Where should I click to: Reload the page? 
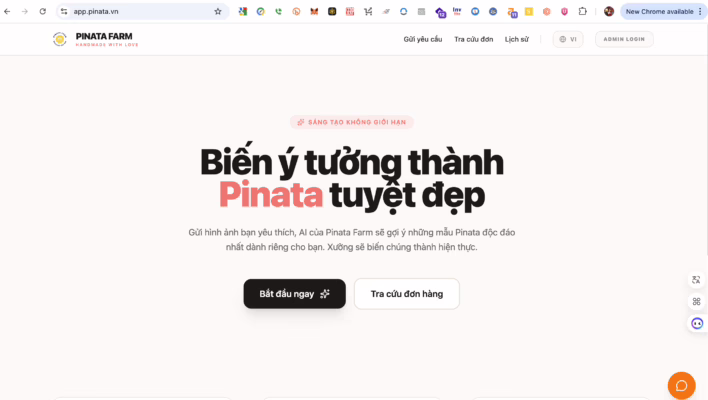pos(42,11)
